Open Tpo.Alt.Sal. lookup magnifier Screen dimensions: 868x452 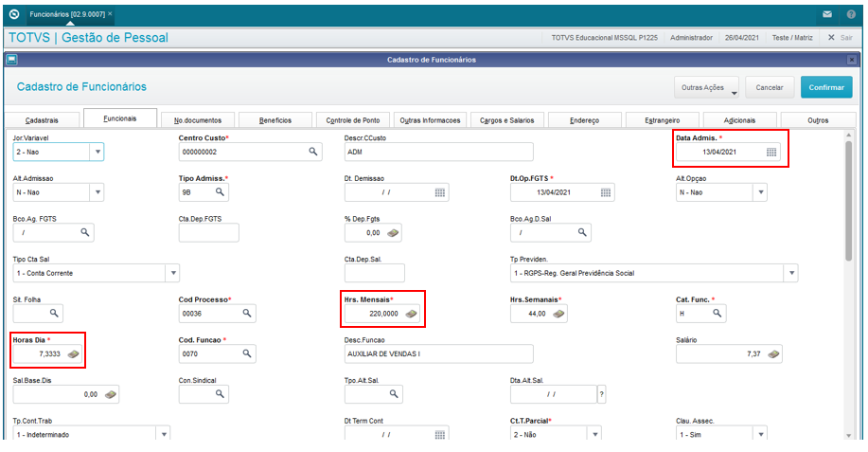click(394, 394)
